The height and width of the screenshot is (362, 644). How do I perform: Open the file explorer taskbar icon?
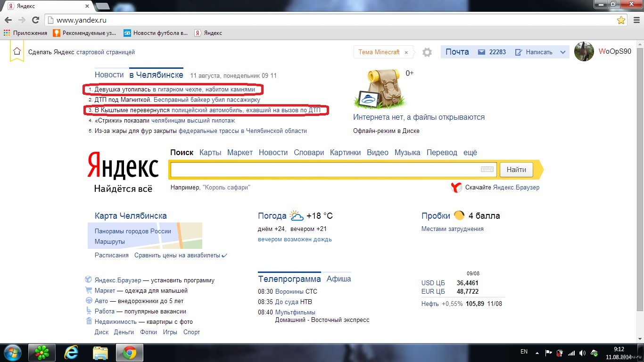(101, 352)
